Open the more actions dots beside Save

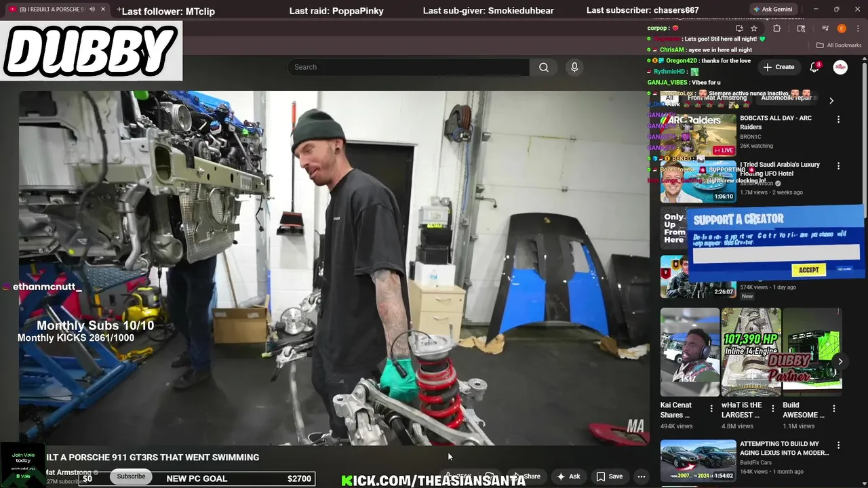click(641, 476)
